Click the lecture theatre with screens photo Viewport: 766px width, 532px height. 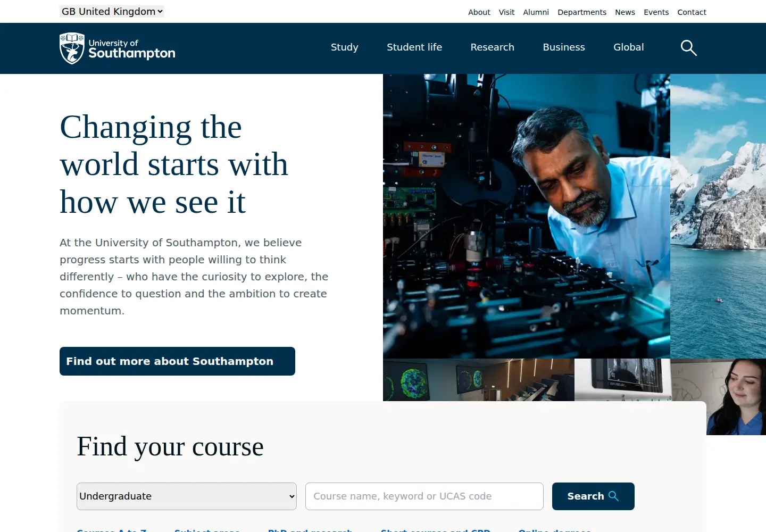click(479, 380)
